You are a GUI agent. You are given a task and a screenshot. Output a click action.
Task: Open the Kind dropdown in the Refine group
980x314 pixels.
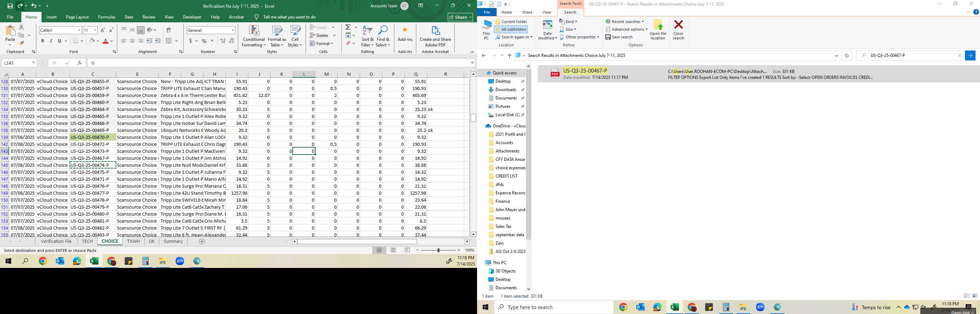point(568,22)
